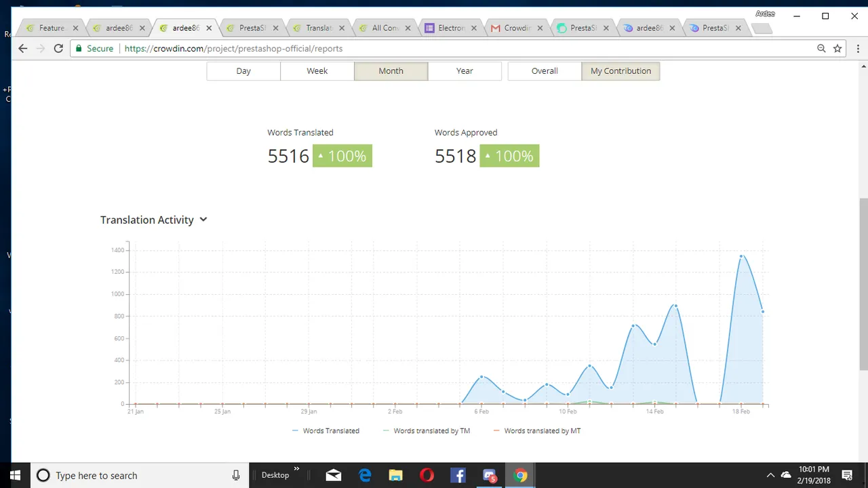Viewport: 868px width, 488px height.
Task: Open the Action Center notifications icon
Action: pos(847,475)
